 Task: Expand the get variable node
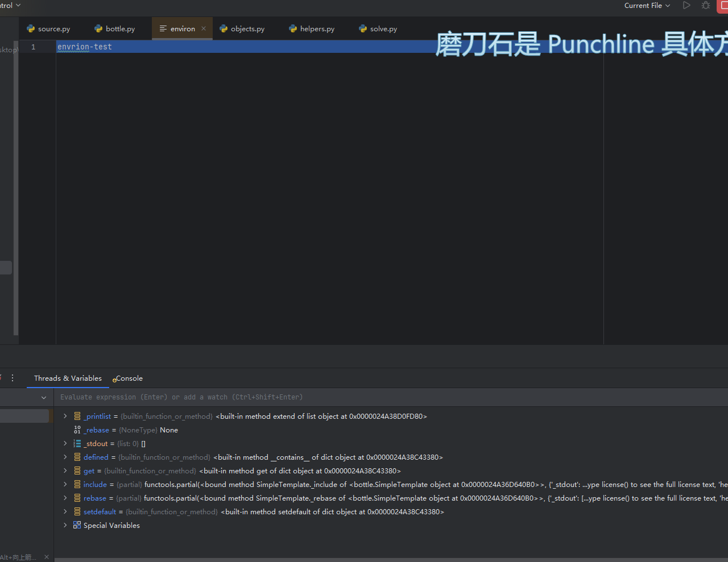pyautogui.click(x=65, y=471)
